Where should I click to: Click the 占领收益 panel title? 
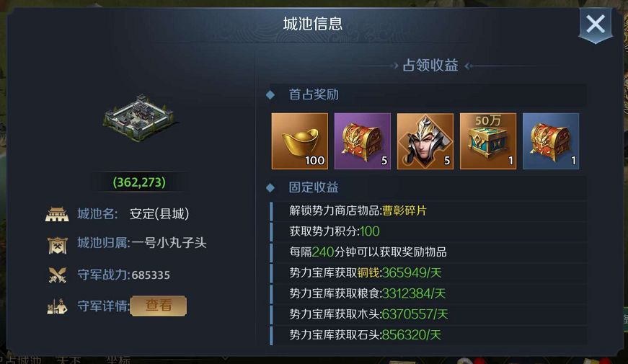[x=430, y=66]
